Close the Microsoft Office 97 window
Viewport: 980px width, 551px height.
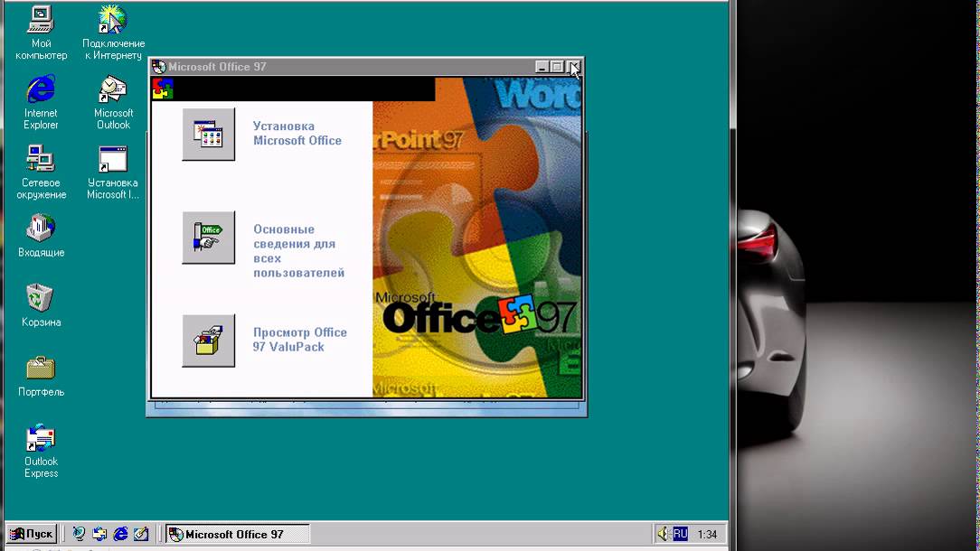574,67
